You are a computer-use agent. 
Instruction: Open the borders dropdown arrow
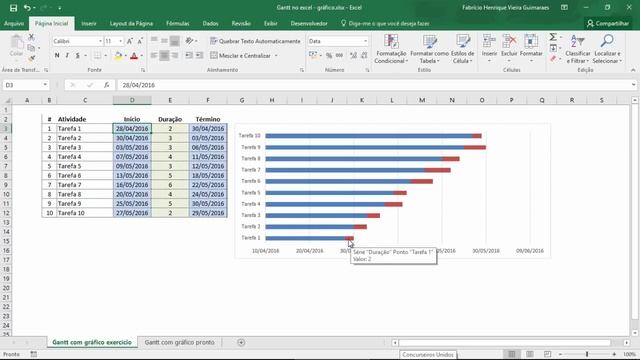(x=105, y=56)
